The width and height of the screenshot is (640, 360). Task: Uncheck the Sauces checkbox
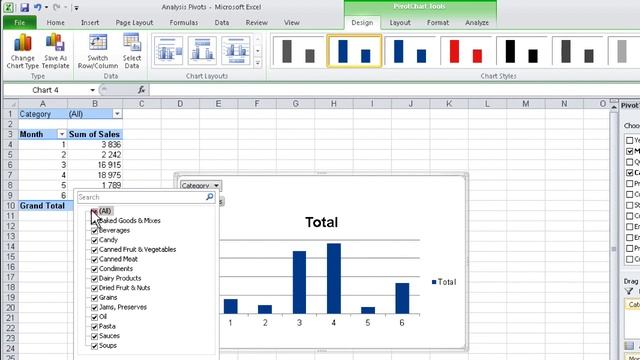click(x=94, y=336)
